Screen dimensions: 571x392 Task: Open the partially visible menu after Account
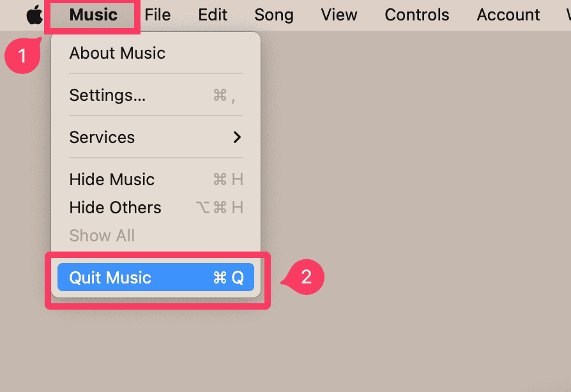[567, 15]
